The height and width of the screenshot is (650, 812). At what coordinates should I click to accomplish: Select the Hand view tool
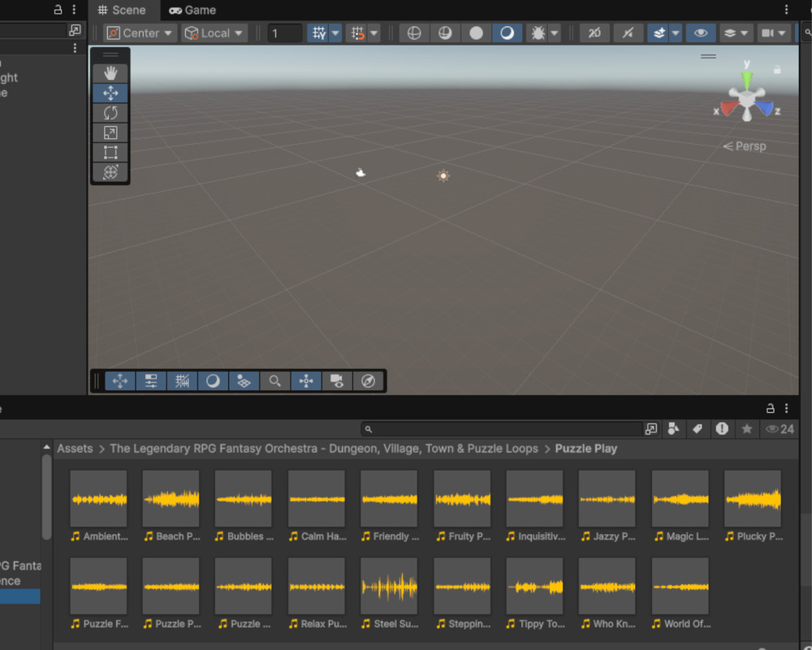tap(110, 74)
